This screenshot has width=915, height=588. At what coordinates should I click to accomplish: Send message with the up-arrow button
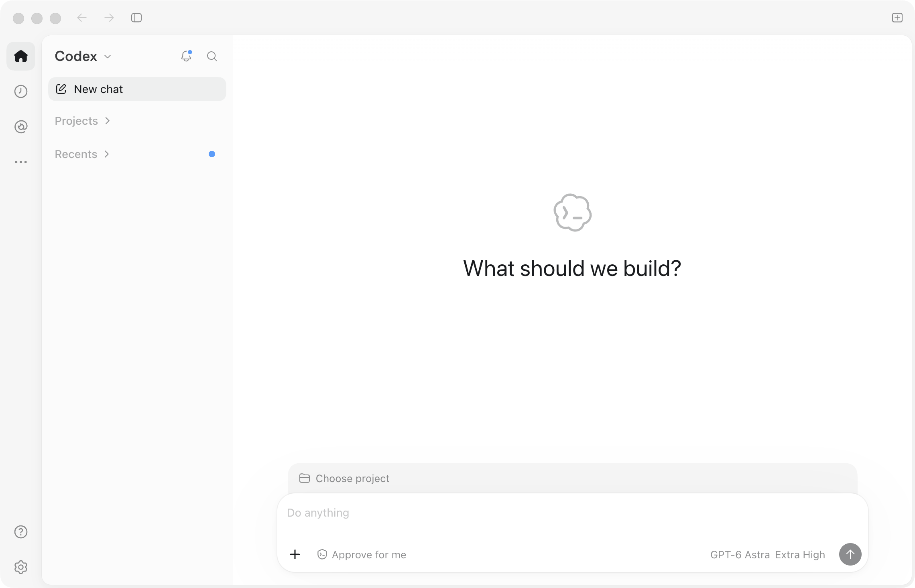pos(850,554)
